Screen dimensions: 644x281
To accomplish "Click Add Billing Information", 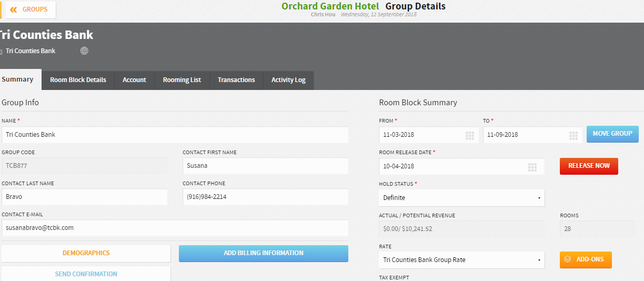I will (264, 253).
